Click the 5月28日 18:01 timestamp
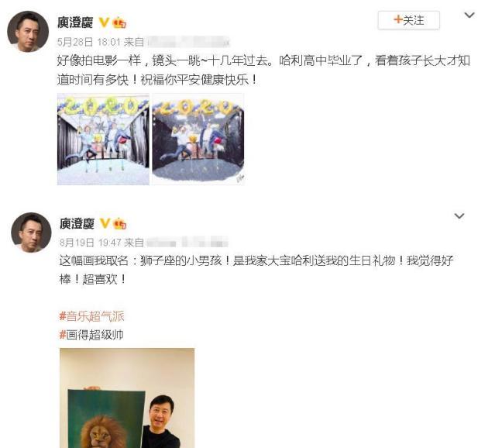Image resolution: width=478 pixels, height=448 pixels. [x=89, y=42]
